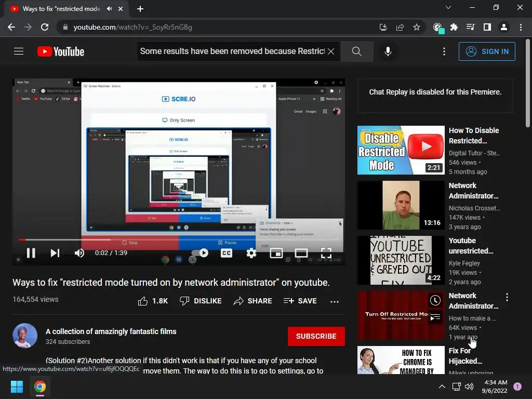Screen dimensions: 532x399
Task: Reload the page
Action: (x=45, y=27)
